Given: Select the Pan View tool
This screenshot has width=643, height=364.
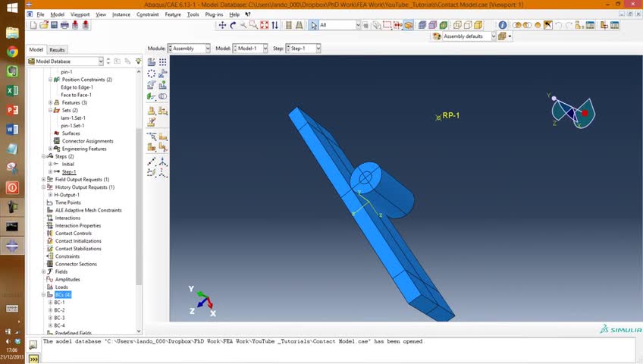Looking at the screenshot, I should 222,25.
